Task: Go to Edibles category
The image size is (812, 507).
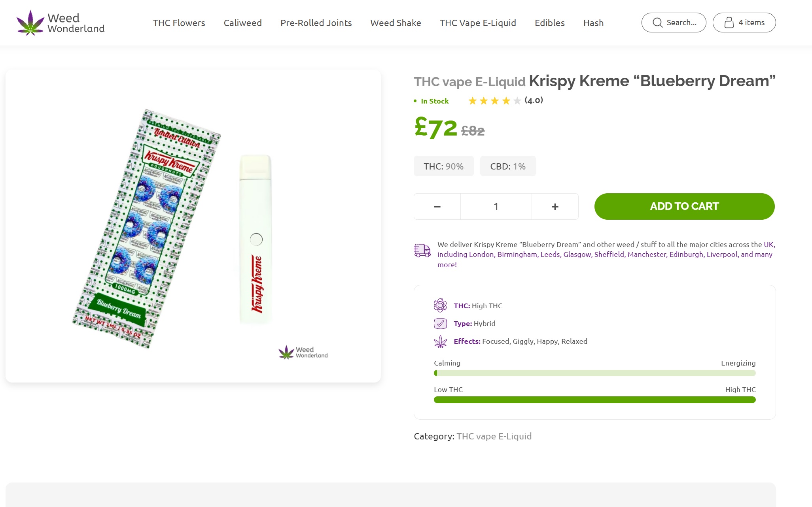Action: 549,23
